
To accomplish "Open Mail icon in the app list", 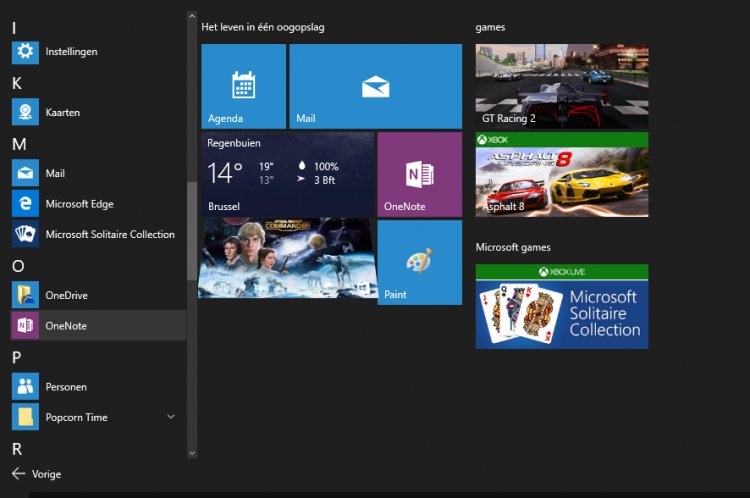I will click(x=25, y=173).
